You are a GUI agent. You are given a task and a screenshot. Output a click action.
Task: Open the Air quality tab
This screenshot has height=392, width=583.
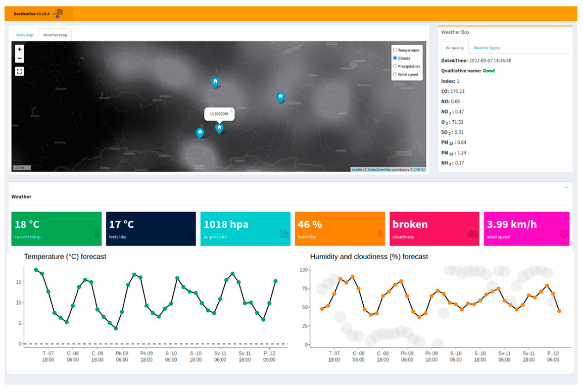(455, 48)
